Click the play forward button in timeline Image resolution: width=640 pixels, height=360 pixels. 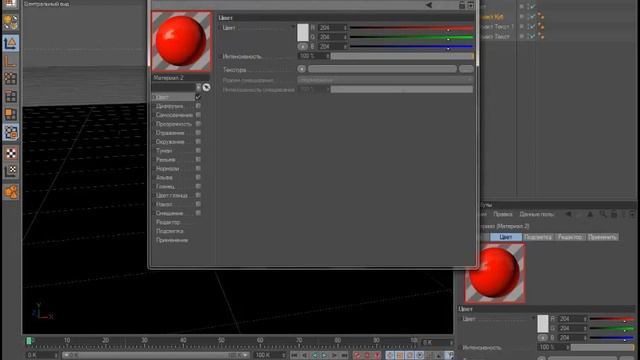(x=324, y=356)
